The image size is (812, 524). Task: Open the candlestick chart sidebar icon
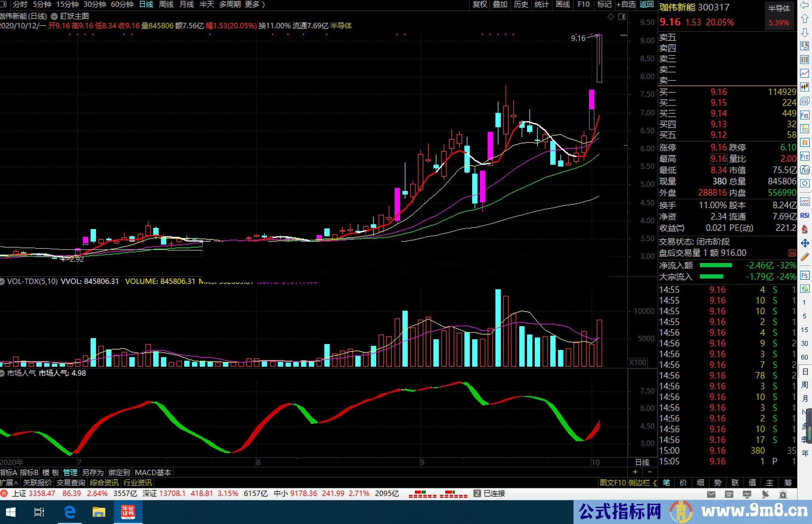click(x=805, y=87)
